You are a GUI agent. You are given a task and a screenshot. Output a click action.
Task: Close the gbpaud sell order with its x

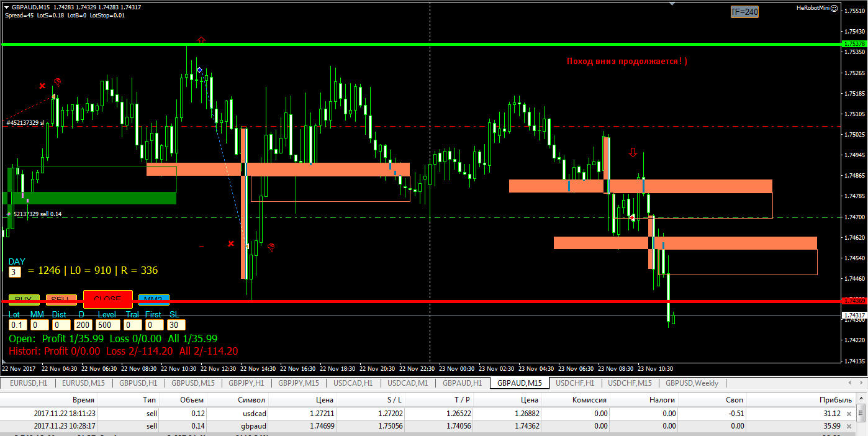pos(849,426)
